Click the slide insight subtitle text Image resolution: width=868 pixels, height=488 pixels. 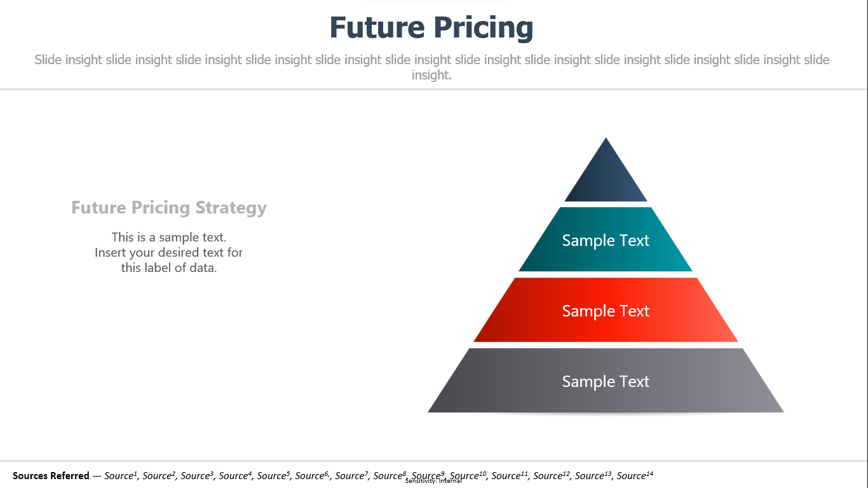point(432,67)
